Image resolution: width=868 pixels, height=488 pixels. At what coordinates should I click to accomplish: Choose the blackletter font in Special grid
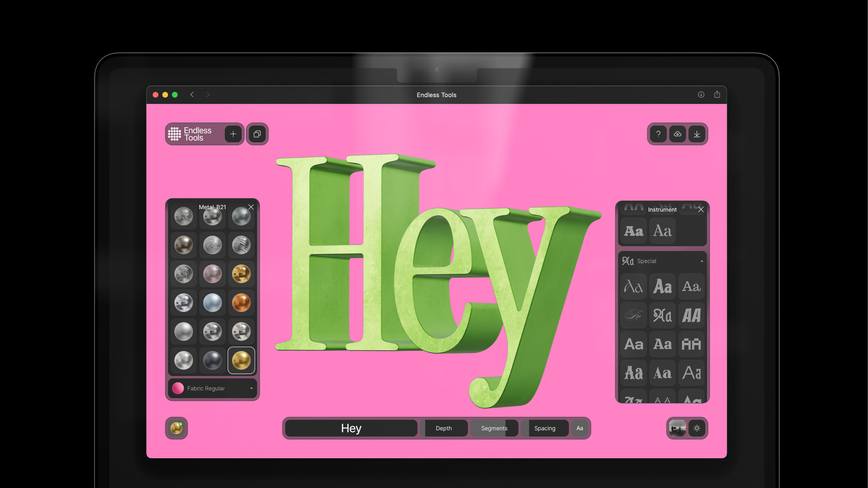coord(662,315)
